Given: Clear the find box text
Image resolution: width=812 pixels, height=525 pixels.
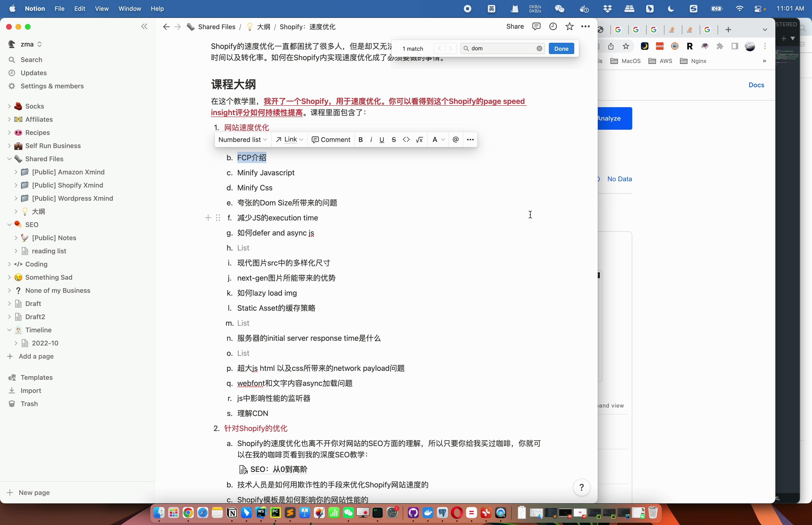Looking at the screenshot, I should point(539,48).
